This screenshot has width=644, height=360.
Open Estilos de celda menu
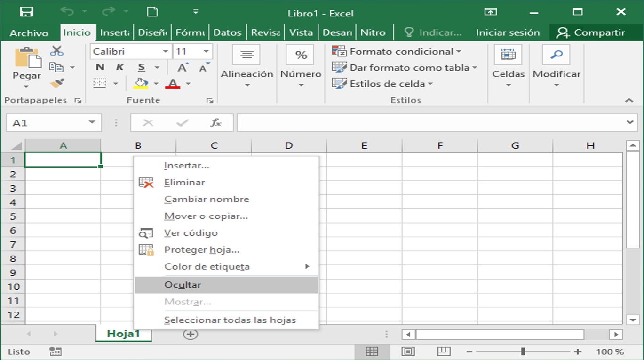coord(382,84)
